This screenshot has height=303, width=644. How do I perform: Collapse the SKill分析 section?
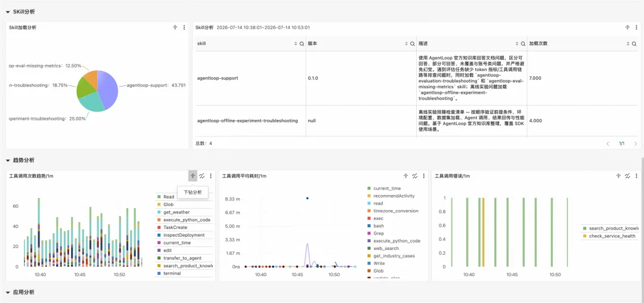pos(8,12)
